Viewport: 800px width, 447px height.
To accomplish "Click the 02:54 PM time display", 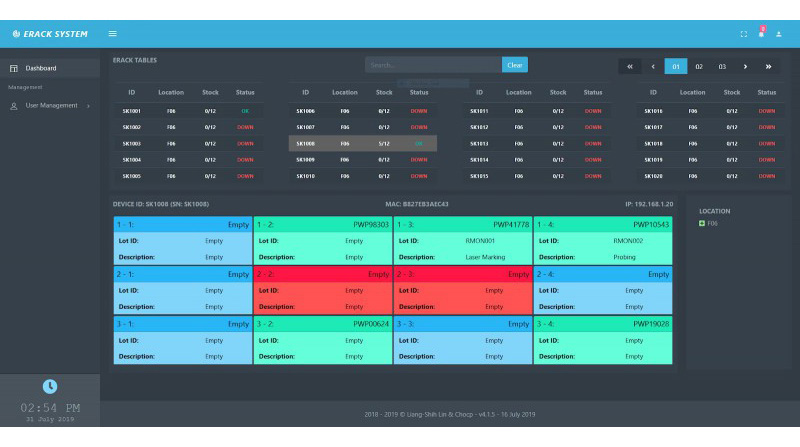I will point(50,408).
